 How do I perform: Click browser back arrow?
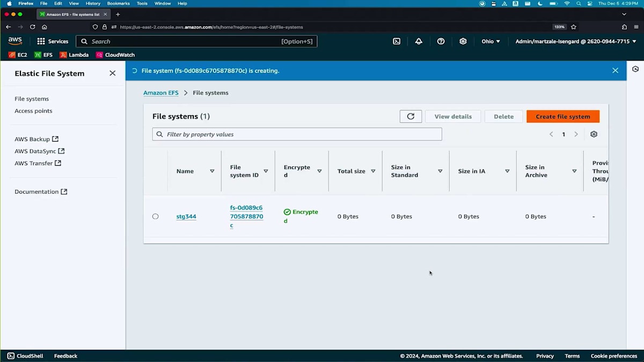8,27
